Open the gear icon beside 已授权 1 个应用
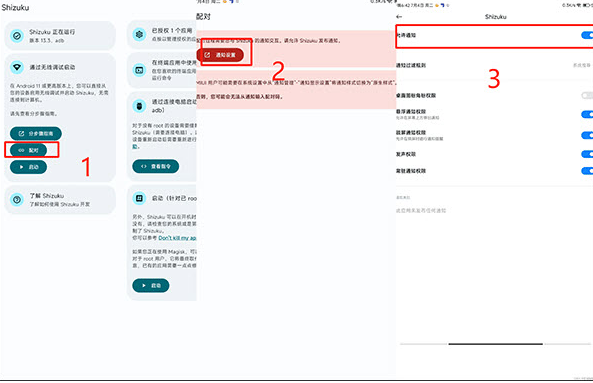The height and width of the screenshot is (383, 593). coord(139,34)
